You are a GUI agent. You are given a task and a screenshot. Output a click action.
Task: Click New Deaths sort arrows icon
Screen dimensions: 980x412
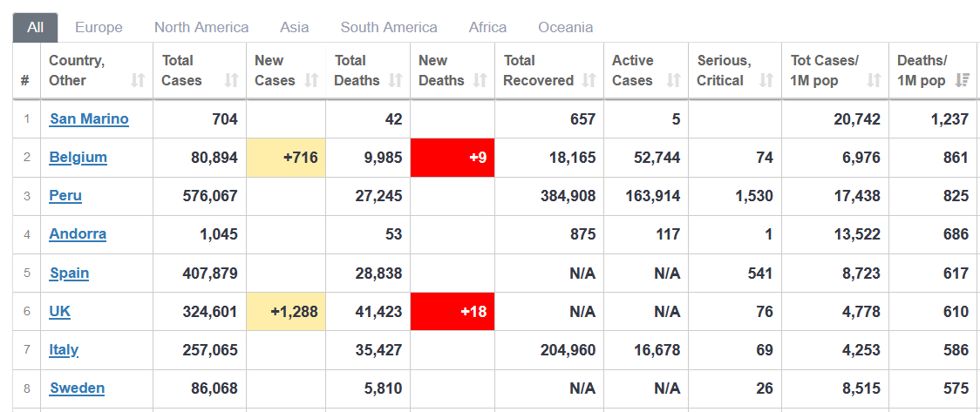pos(480,81)
